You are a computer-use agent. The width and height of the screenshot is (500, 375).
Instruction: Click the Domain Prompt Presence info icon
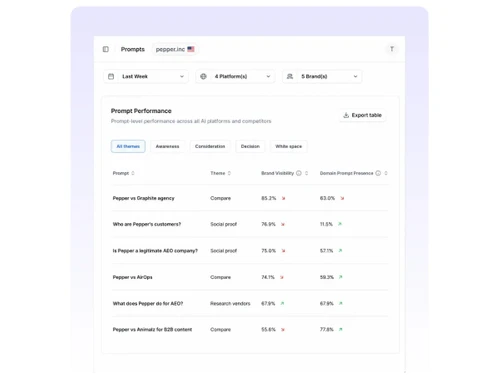coord(378,173)
